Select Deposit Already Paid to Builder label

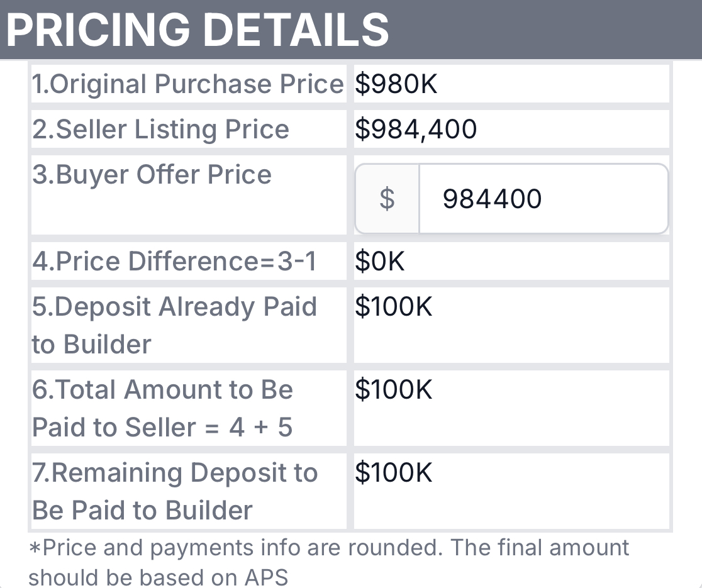tap(175, 325)
